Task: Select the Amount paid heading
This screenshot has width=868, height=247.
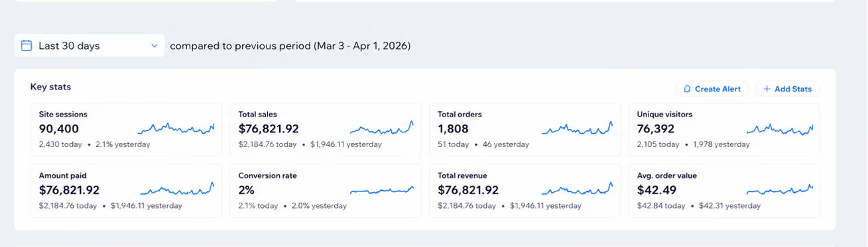Action: tap(63, 176)
